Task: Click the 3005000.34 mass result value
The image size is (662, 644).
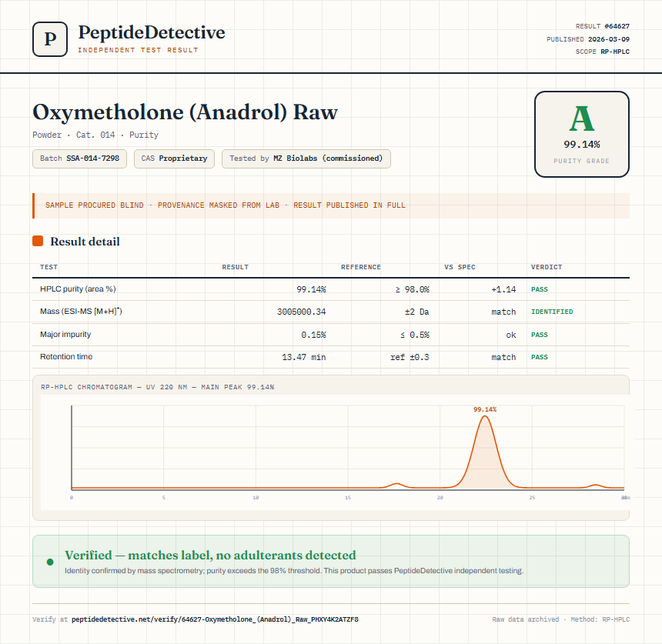Action: pyautogui.click(x=302, y=312)
